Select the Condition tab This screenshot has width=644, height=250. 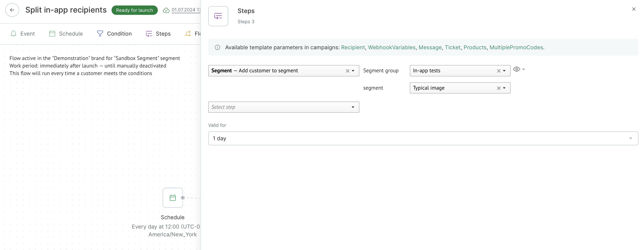click(114, 34)
